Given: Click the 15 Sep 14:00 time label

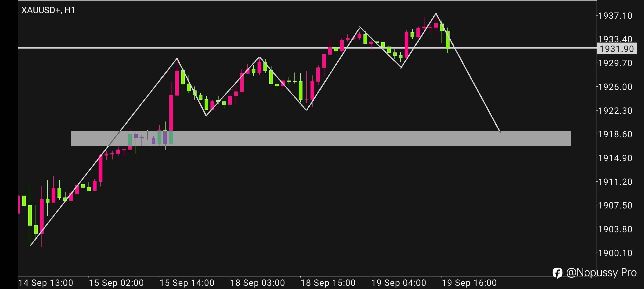Looking at the screenshot, I should click(187, 283).
